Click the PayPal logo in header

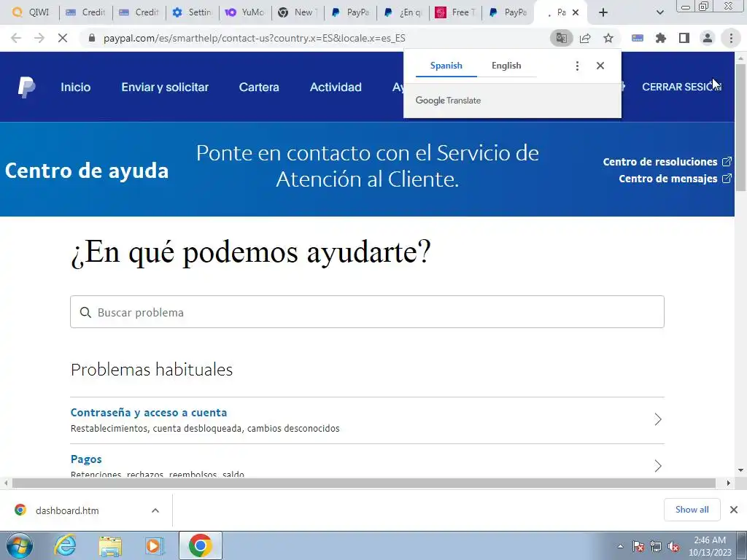pyautogui.click(x=27, y=87)
